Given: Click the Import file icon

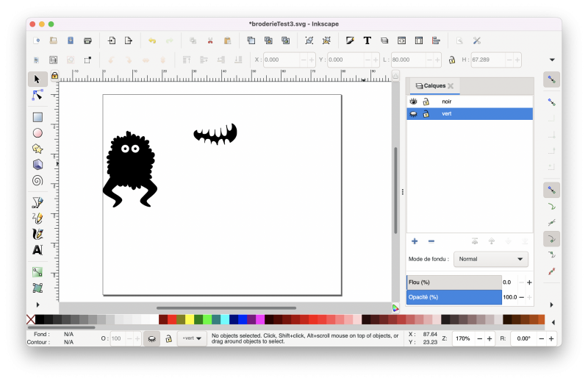Looking at the screenshot, I should coord(112,40).
